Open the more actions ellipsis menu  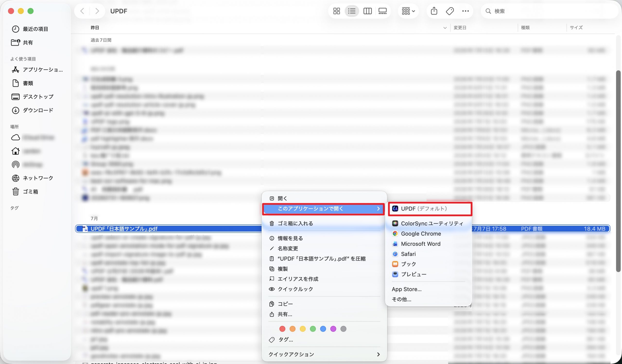465,11
